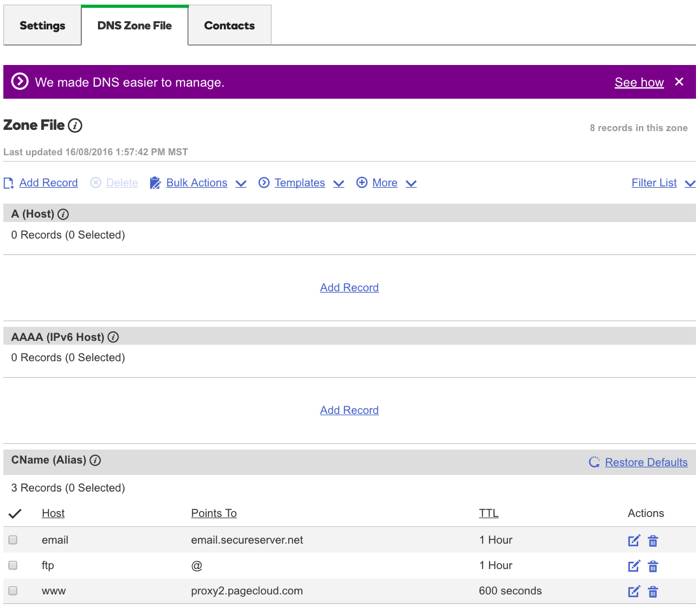The width and height of the screenshot is (700, 608).
Task: Click proxy2.pagecloud.com value
Action: (247, 591)
